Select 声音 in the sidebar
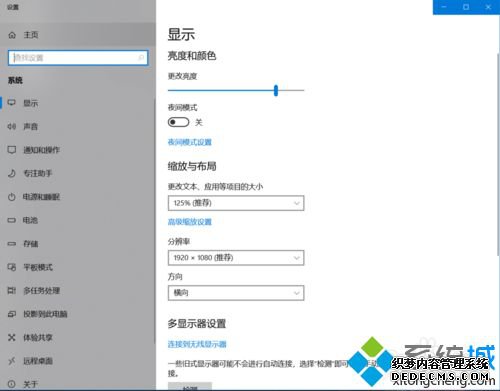Image resolution: width=500 pixels, height=391 pixels. (x=78, y=126)
